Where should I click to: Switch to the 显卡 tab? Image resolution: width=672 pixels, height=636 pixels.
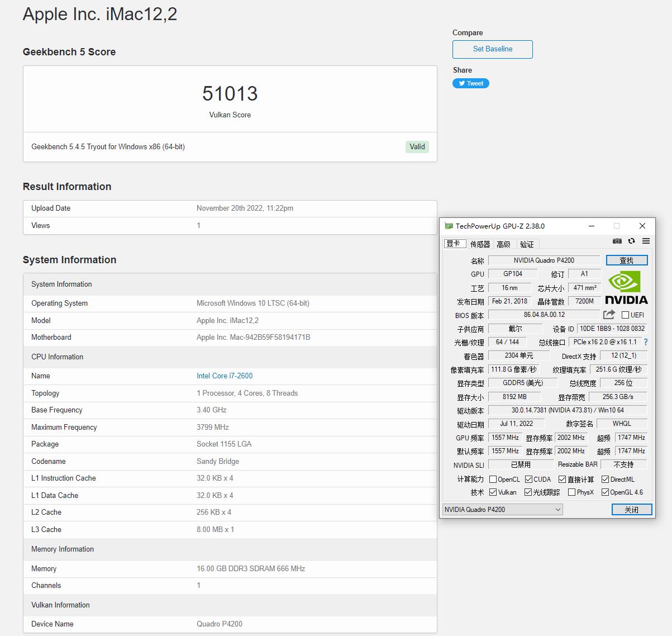coord(454,244)
